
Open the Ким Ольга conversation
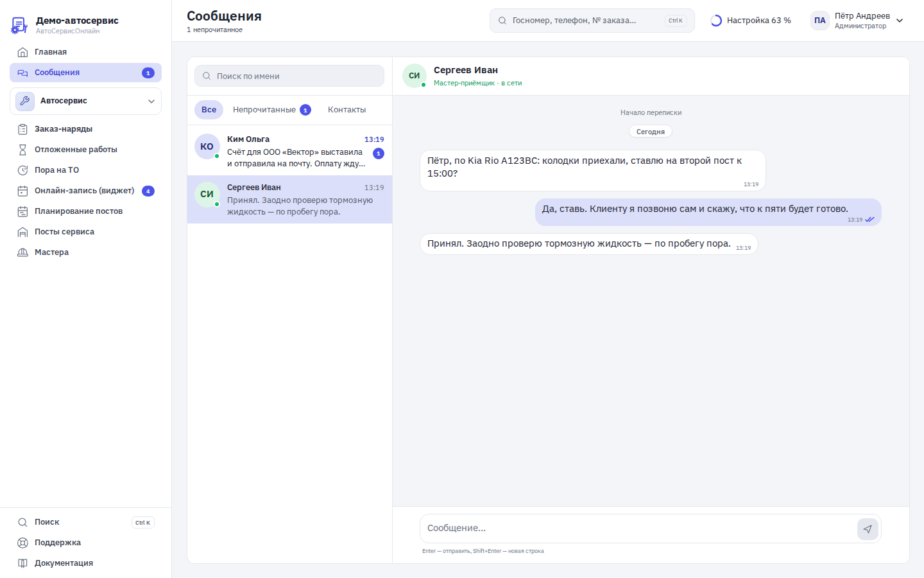(289, 152)
